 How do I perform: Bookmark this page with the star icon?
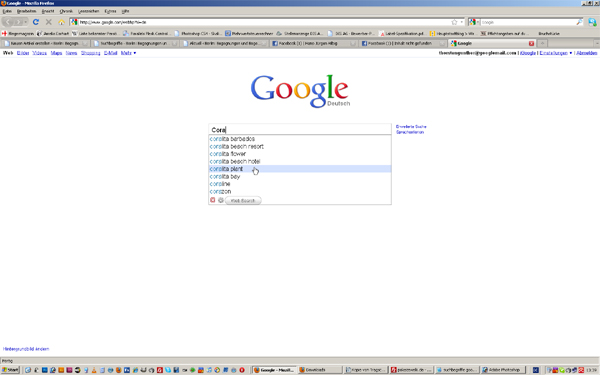pyautogui.click(x=454, y=22)
